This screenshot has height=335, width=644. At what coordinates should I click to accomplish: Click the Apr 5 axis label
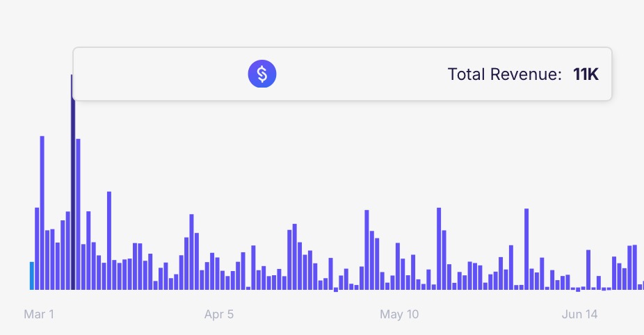219,314
